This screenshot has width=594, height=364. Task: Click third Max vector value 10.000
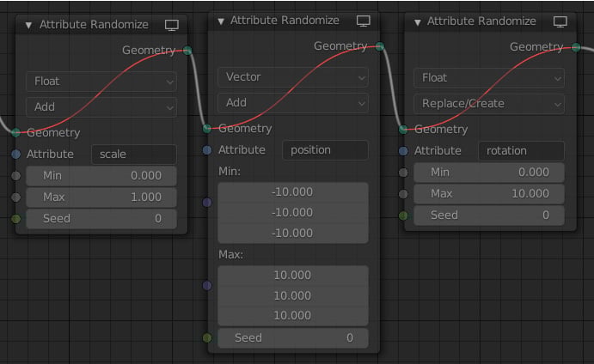click(x=293, y=316)
